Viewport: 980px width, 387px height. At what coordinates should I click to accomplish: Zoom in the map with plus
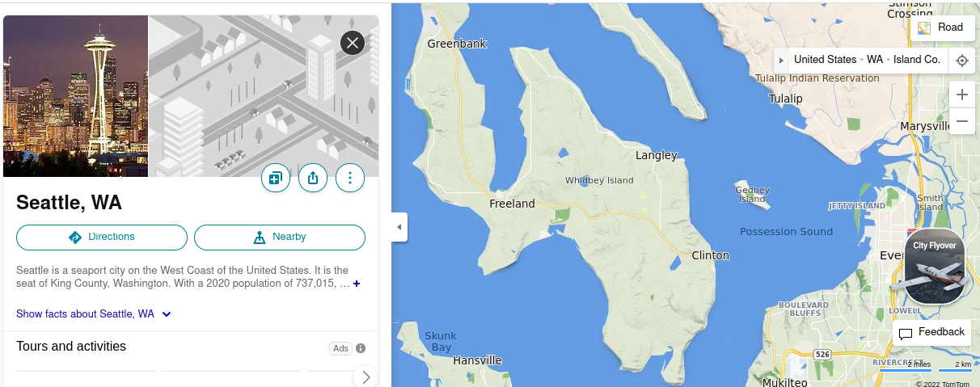tap(962, 95)
